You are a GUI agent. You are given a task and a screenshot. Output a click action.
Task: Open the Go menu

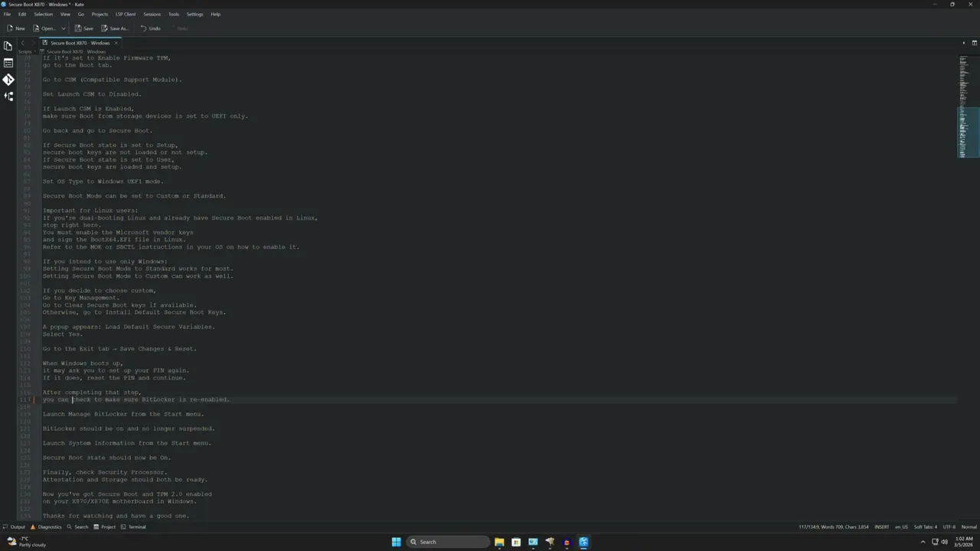[81, 14]
